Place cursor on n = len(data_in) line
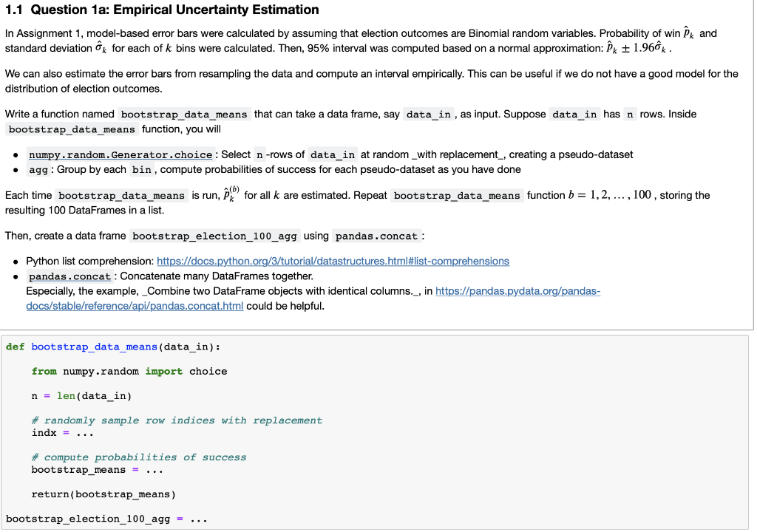The width and height of the screenshot is (757, 532). pyautogui.click(x=81, y=396)
